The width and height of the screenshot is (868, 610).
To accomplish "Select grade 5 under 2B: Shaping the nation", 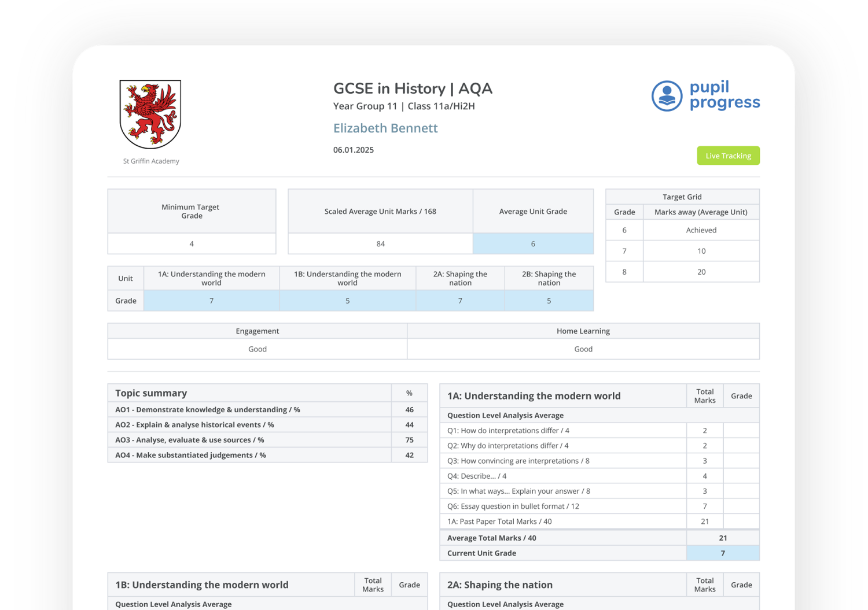I will tap(549, 301).
